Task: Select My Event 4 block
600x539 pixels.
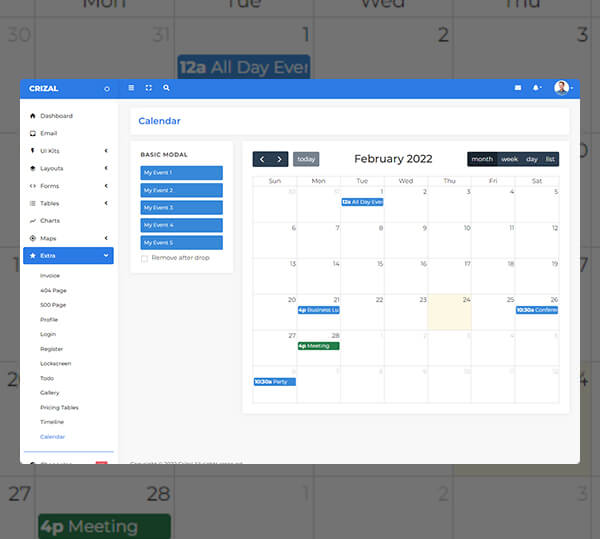Action: (181, 225)
